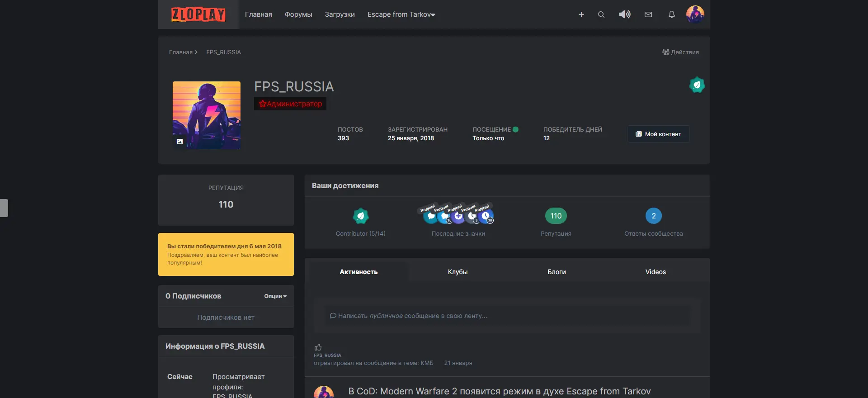Click the 0 Подписчиков heading
Viewport: 868px width, 398px height.
coord(193,296)
